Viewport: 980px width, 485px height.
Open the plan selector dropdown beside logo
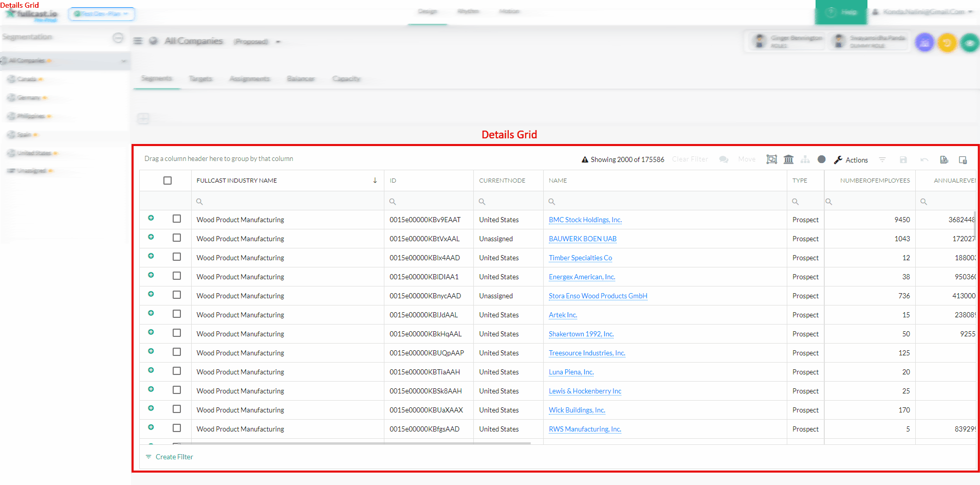(101, 14)
